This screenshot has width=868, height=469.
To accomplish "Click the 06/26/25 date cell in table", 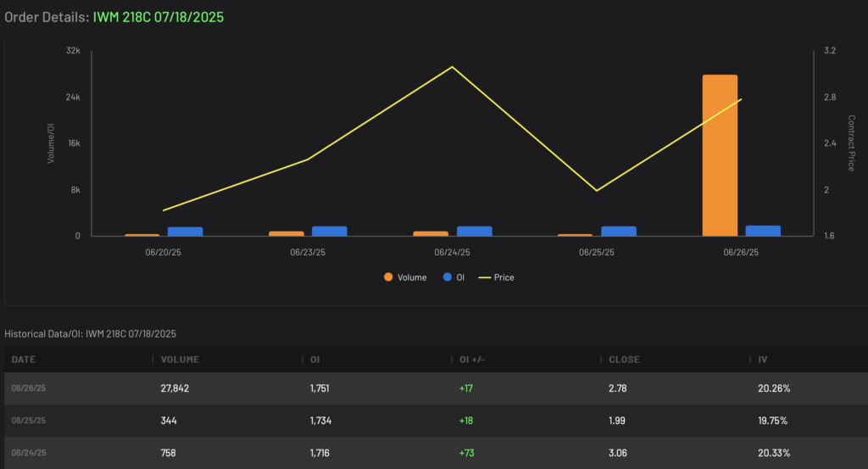I will [28, 388].
